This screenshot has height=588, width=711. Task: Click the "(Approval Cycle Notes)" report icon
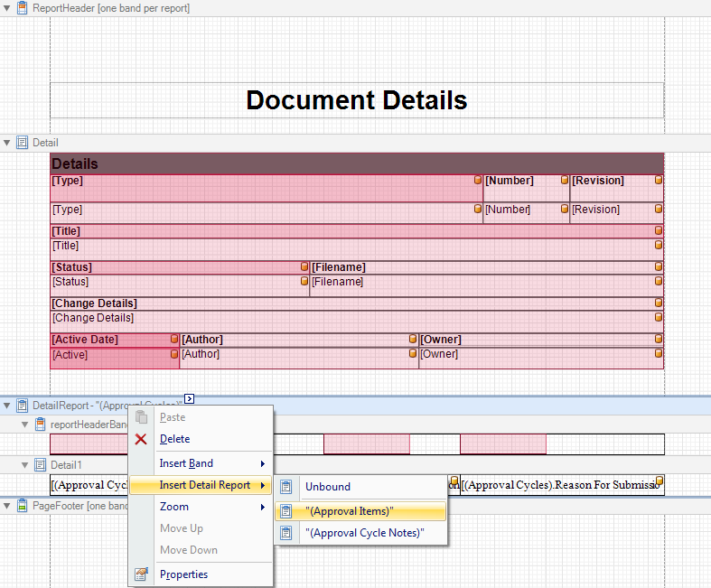(x=286, y=533)
